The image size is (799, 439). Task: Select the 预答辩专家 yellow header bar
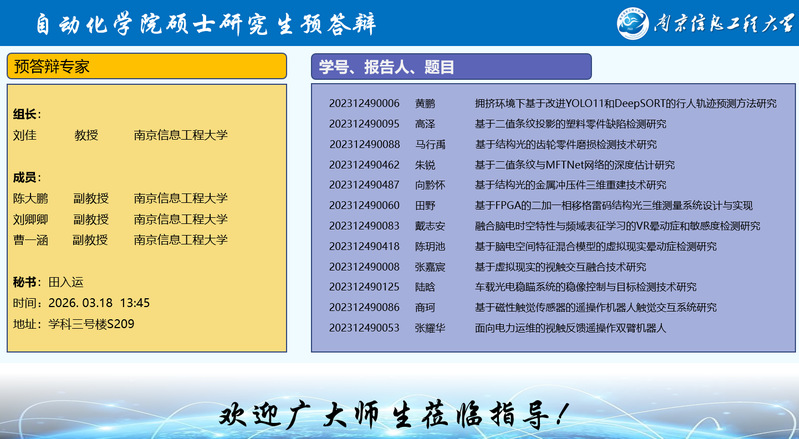pyautogui.click(x=146, y=67)
